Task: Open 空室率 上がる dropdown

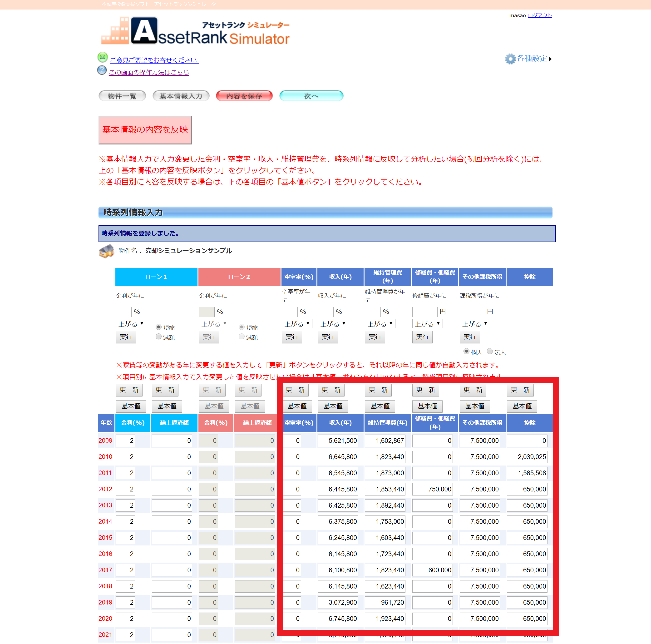Action: coord(297,323)
